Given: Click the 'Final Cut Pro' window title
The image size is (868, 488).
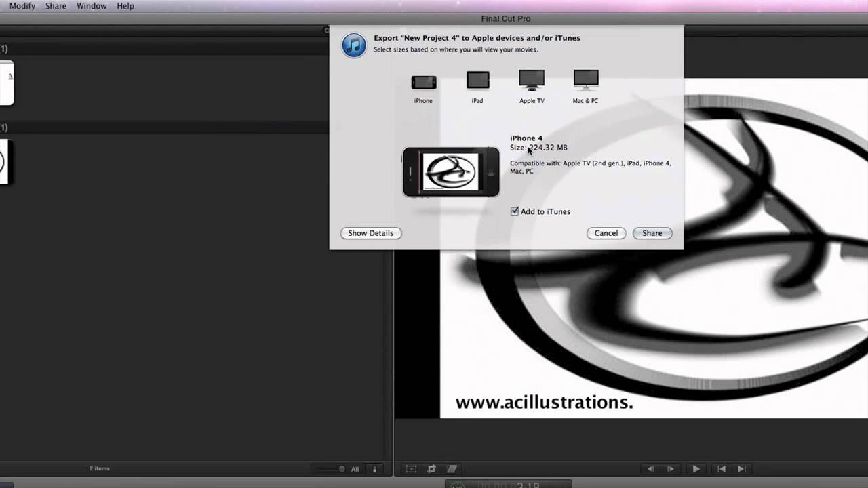Looking at the screenshot, I should point(505,18).
